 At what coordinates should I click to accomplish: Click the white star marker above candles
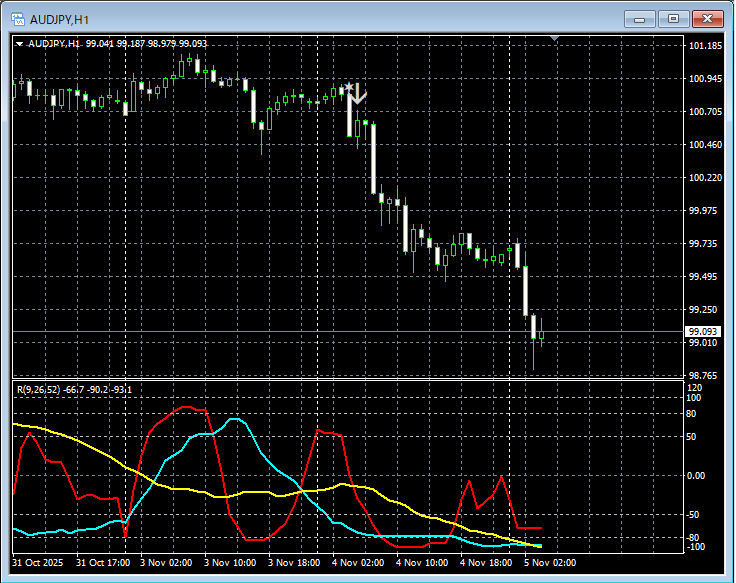click(348, 88)
